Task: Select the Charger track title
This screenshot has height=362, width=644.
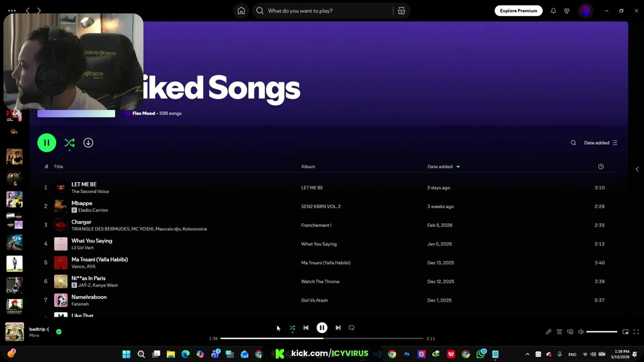Action: [82, 222]
